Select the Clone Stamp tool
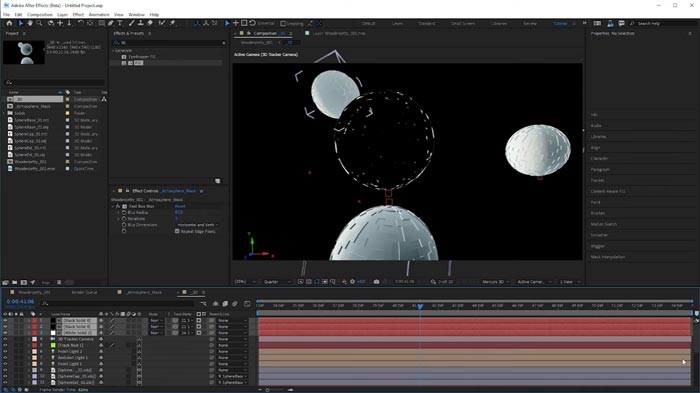This screenshot has width=700, height=393. [141, 23]
